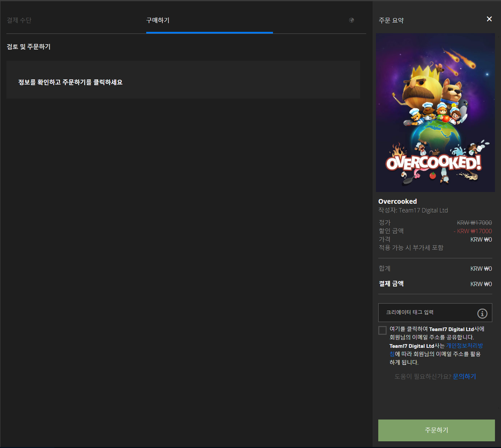Check the email sharing checkbox for Team17

(382, 330)
